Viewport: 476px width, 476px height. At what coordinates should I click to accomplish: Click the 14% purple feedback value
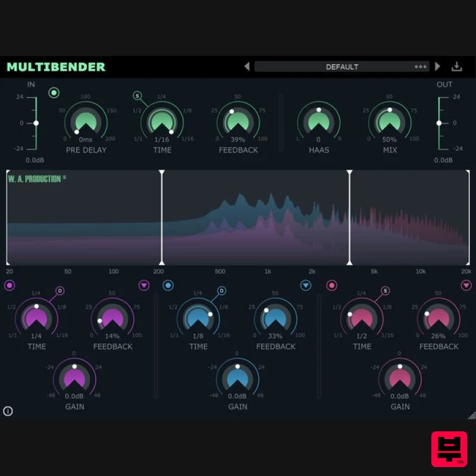click(x=112, y=336)
